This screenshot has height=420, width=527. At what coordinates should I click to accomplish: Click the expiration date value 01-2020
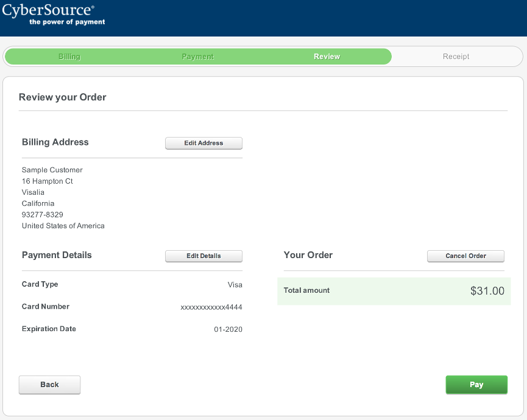click(228, 329)
